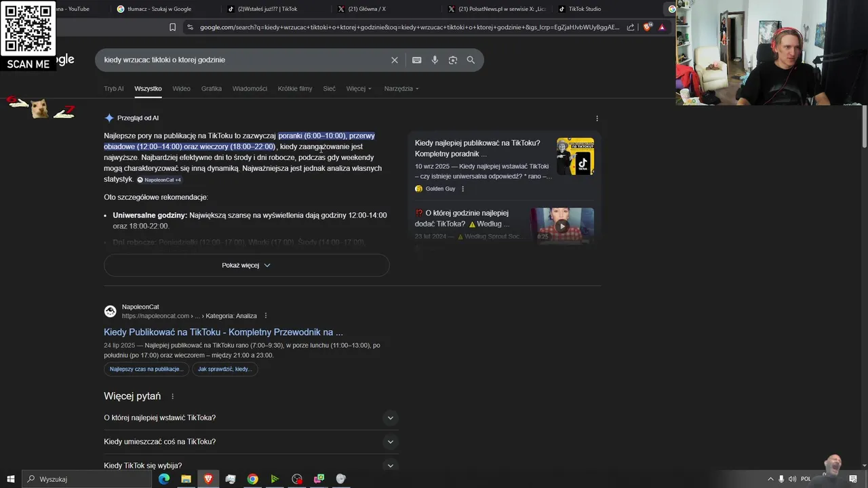Open volume control in system tray
The height and width of the screenshot is (488, 868).
(792, 479)
